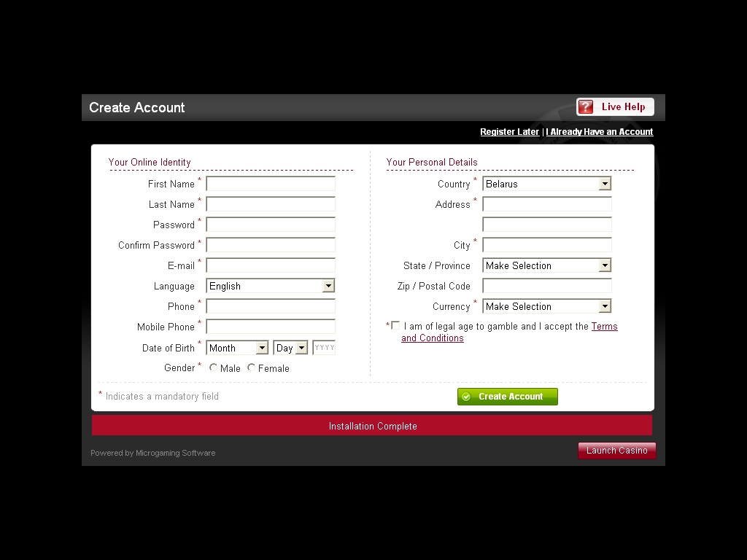Click the Confirm Password field
The image size is (747, 560).
(271, 245)
